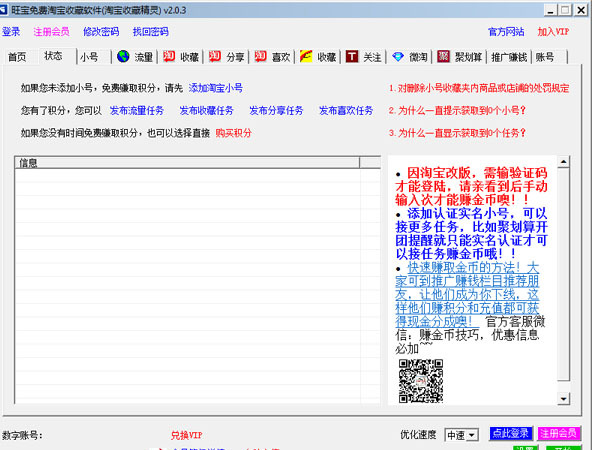The image size is (592, 450).
Task: Open the 流量 tab
Action: pos(143,57)
